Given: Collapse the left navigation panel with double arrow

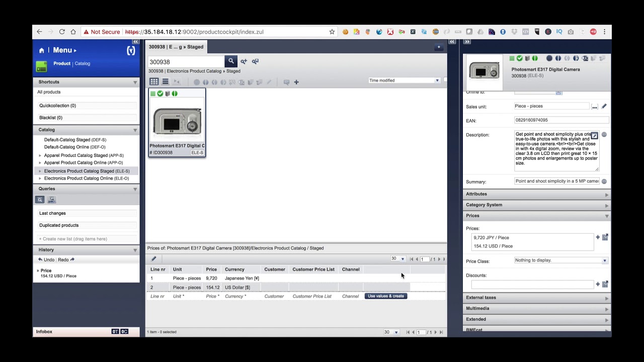Looking at the screenshot, I should pyautogui.click(x=135, y=42).
